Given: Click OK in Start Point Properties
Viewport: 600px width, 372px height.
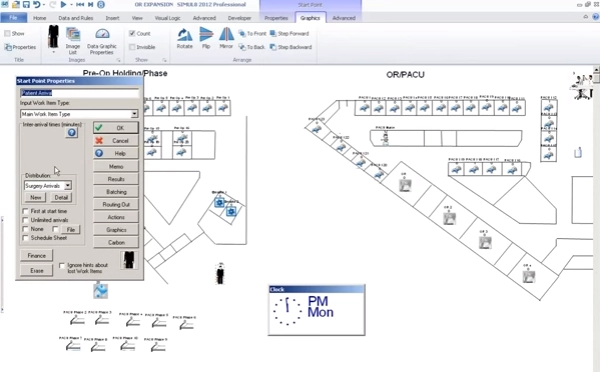Looking at the screenshot, I should (116, 128).
